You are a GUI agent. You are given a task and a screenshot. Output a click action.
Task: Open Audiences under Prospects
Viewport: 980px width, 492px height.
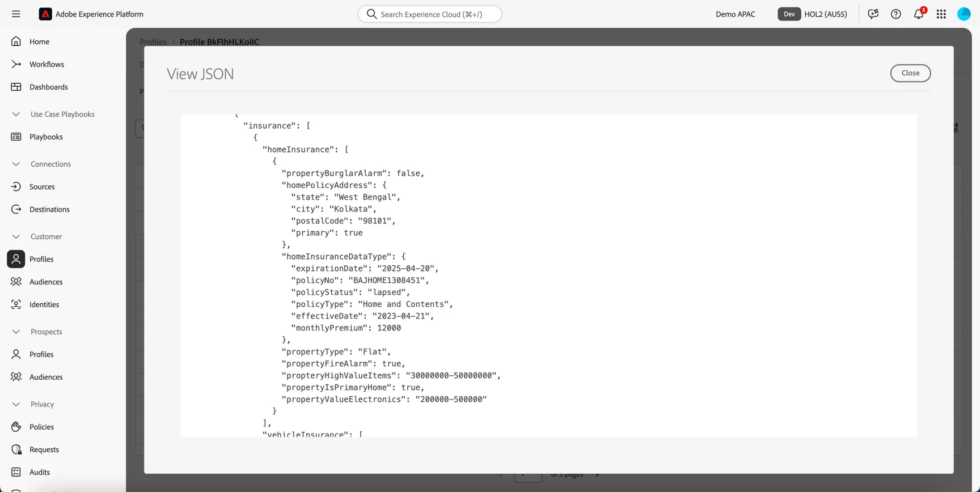coord(46,377)
